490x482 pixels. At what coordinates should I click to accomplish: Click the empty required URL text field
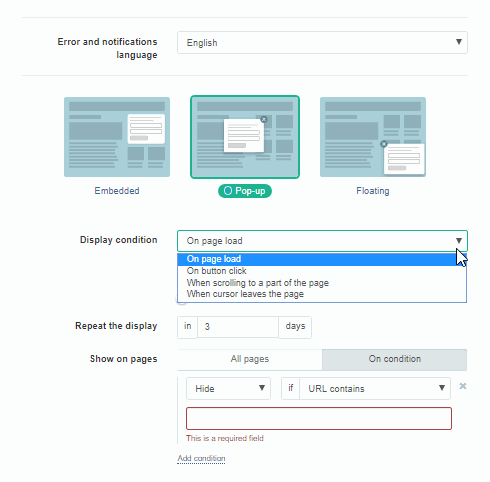click(319, 418)
